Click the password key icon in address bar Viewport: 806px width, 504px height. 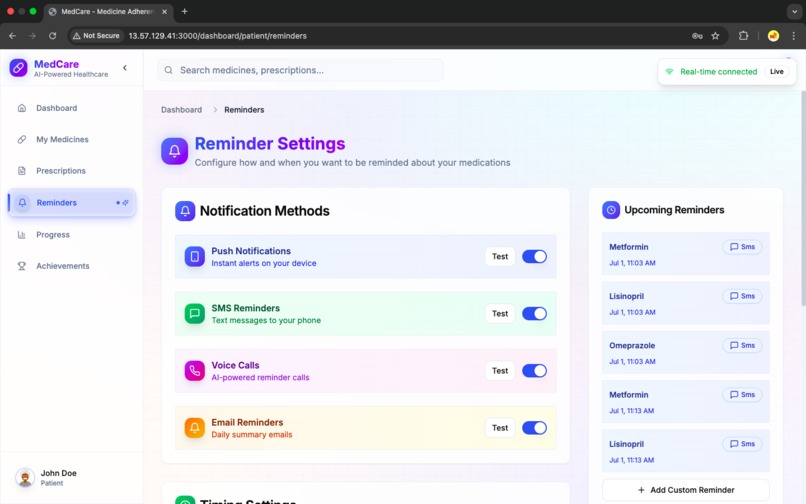(x=697, y=36)
